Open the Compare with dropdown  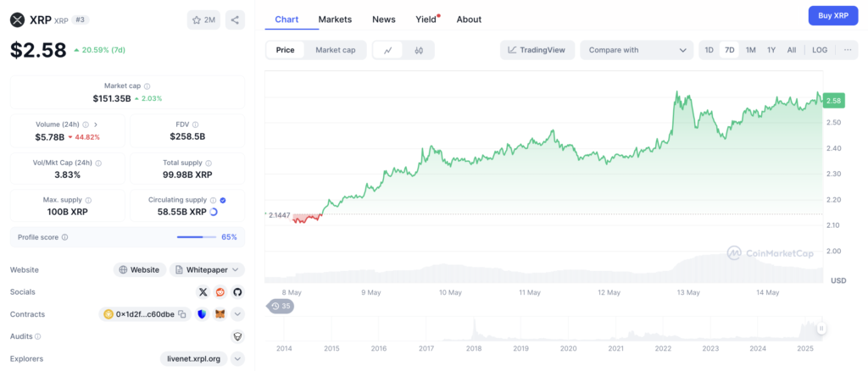click(x=637, y=50)
